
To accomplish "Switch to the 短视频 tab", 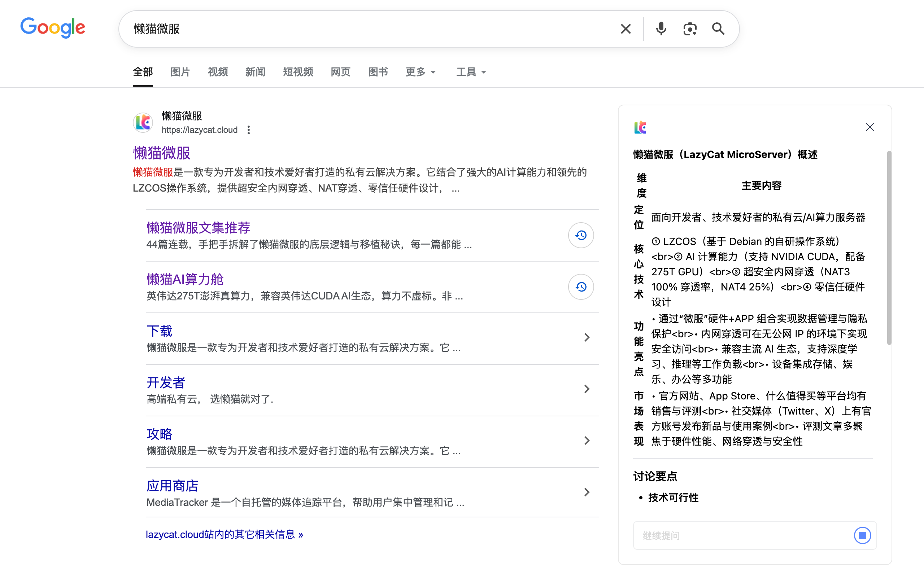I will tap(298, 71).
